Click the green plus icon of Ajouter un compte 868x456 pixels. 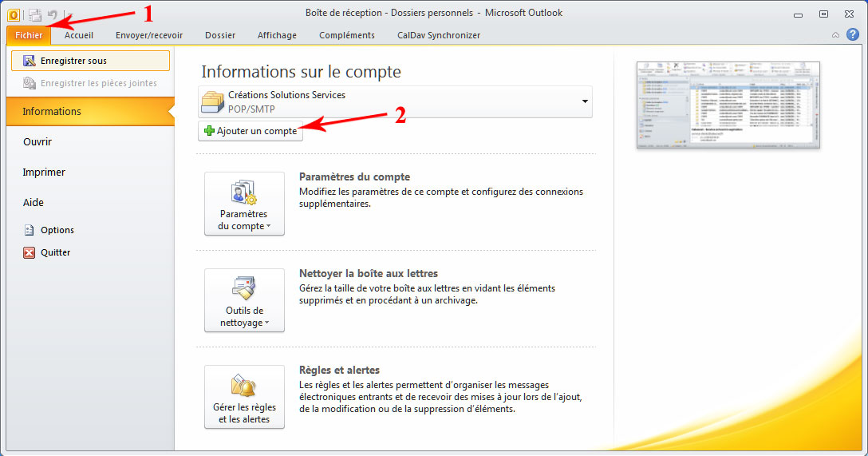click(209, 131)
